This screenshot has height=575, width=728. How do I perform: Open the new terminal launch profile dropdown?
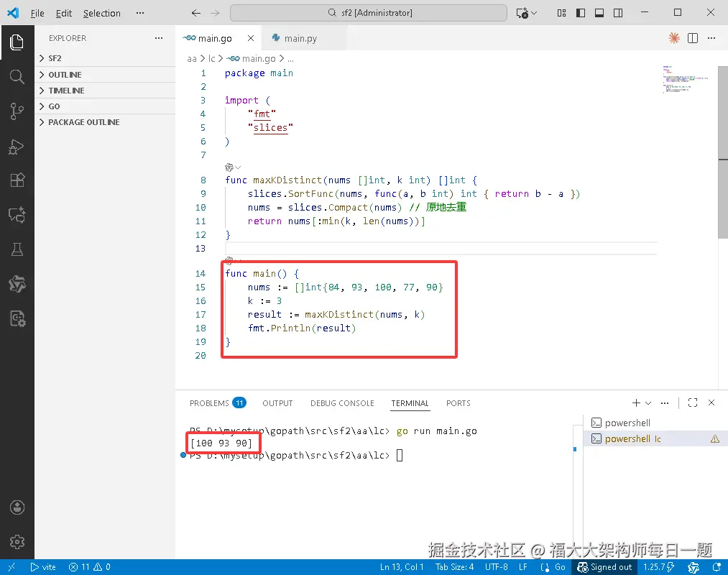point(649,403)
